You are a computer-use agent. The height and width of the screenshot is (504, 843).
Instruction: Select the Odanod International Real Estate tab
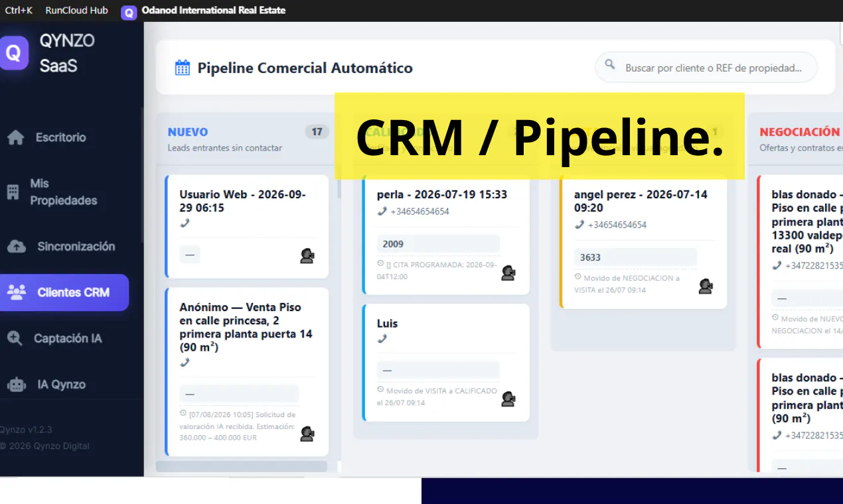coord(213,11)
